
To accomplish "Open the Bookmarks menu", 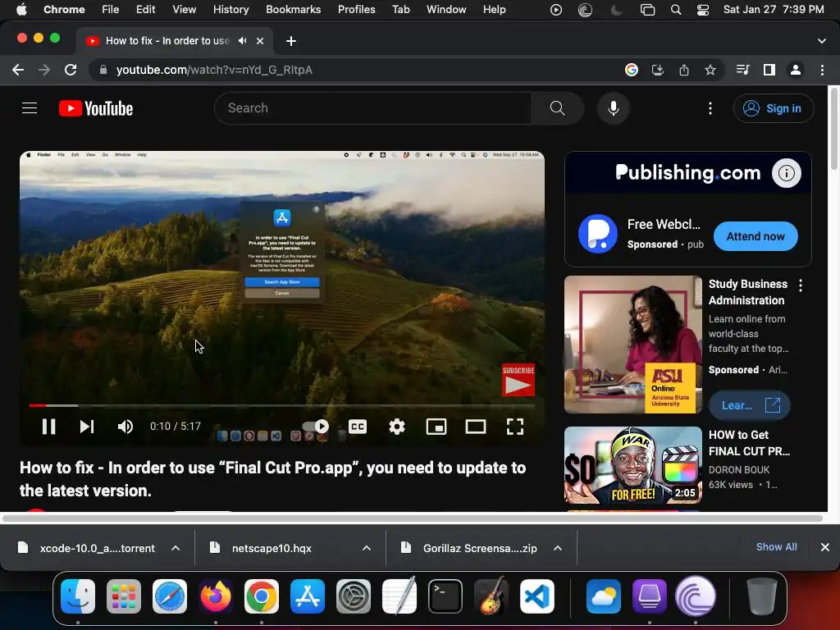I will 294,9.
